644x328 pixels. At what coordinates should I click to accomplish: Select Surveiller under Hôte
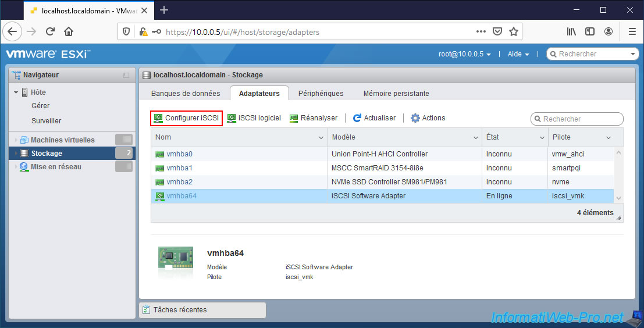(x=47, y=121)
